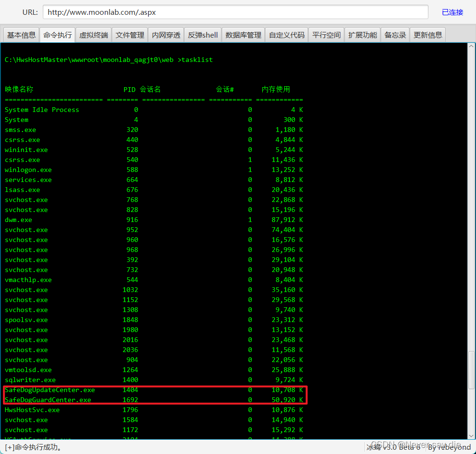Click the sqlwriter.exe process name

pyautogui.click(x=30, y=380)
